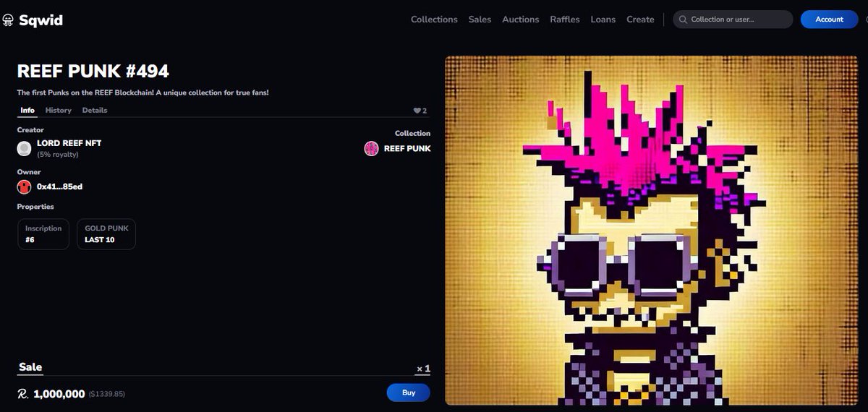Switch to the Details tab
The height and width of the screenshot is (412, 868).
pyautogui.click(x=95, y=110)
